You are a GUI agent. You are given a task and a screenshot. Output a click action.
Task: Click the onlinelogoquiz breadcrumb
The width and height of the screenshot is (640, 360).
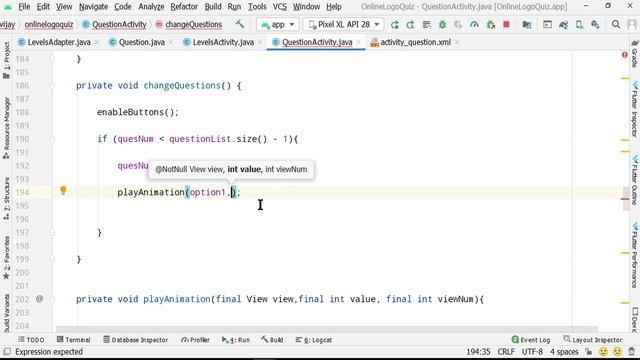tap(49, 24)
